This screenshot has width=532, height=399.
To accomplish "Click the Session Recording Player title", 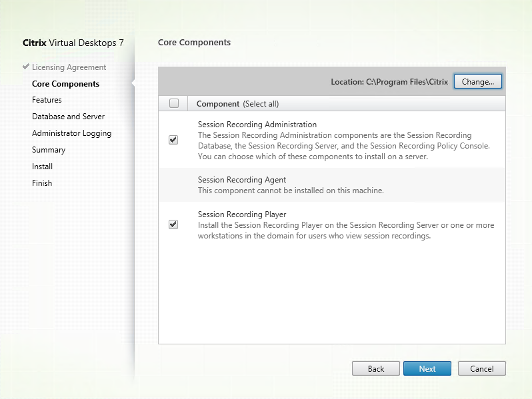I will click(x=242, y=214).
